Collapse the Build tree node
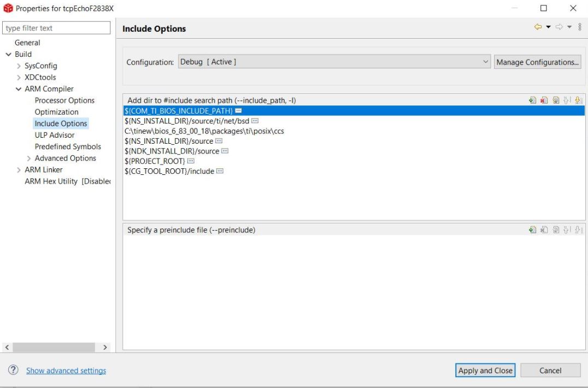This screenshot has width=588, height=388. (8, 55)
